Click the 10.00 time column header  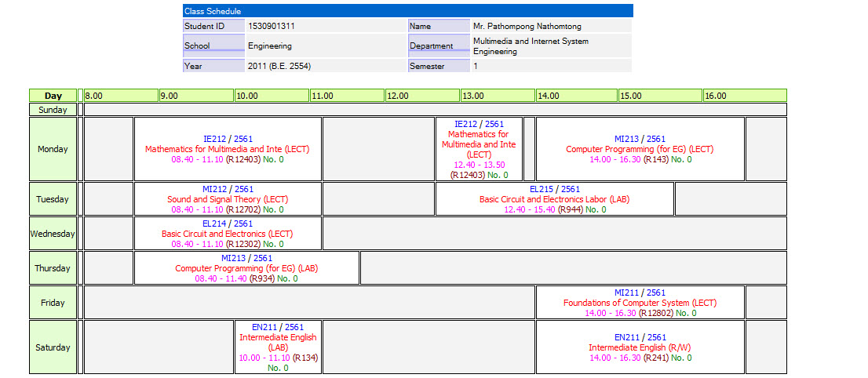(272, 96)
